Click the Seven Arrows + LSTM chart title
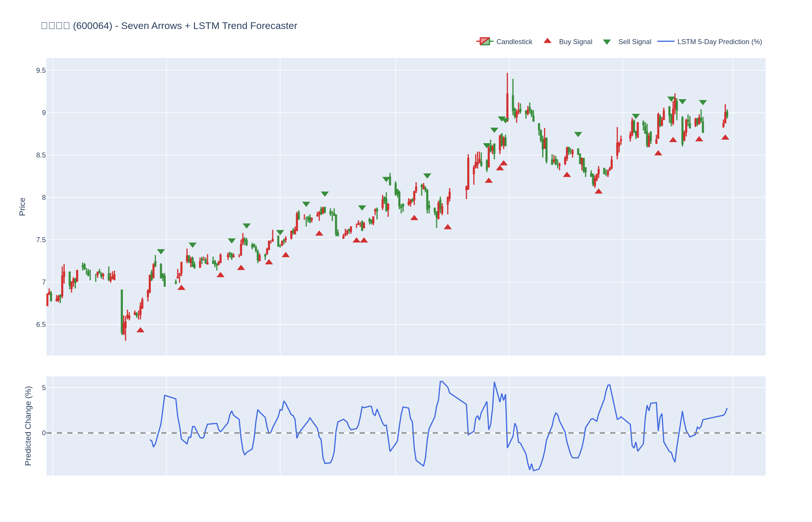The width and height of the screenshot is (812, 522). point(169,26)
